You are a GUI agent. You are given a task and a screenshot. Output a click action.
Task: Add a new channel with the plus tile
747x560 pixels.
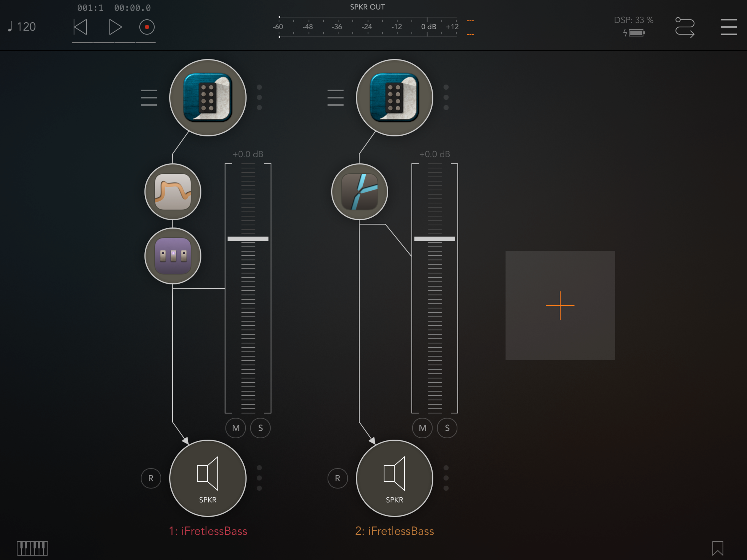click(x=560, y=305)
